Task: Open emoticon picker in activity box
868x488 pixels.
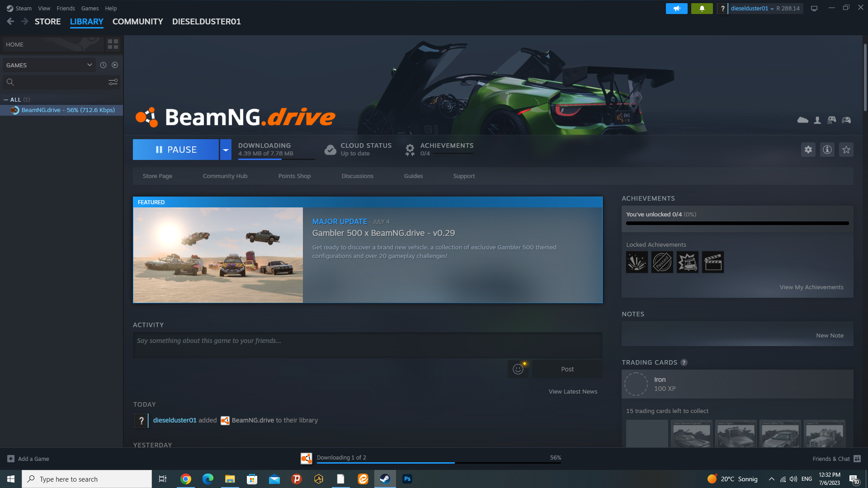Action: 518,369
